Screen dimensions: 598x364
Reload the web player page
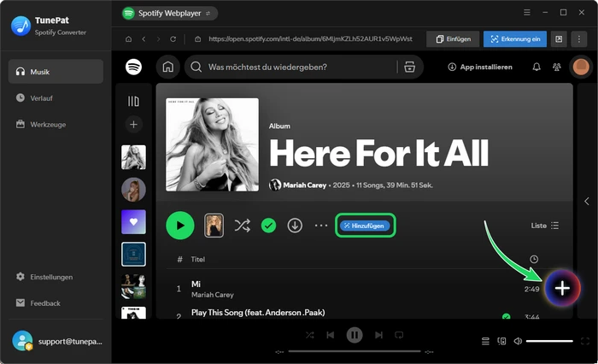tap(173, 39)
